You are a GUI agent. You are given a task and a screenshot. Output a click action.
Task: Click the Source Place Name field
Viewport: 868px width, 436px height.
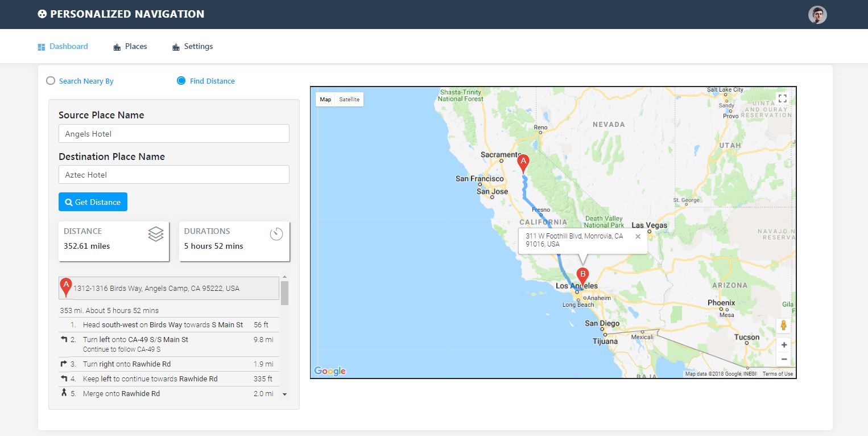point(174,134)
